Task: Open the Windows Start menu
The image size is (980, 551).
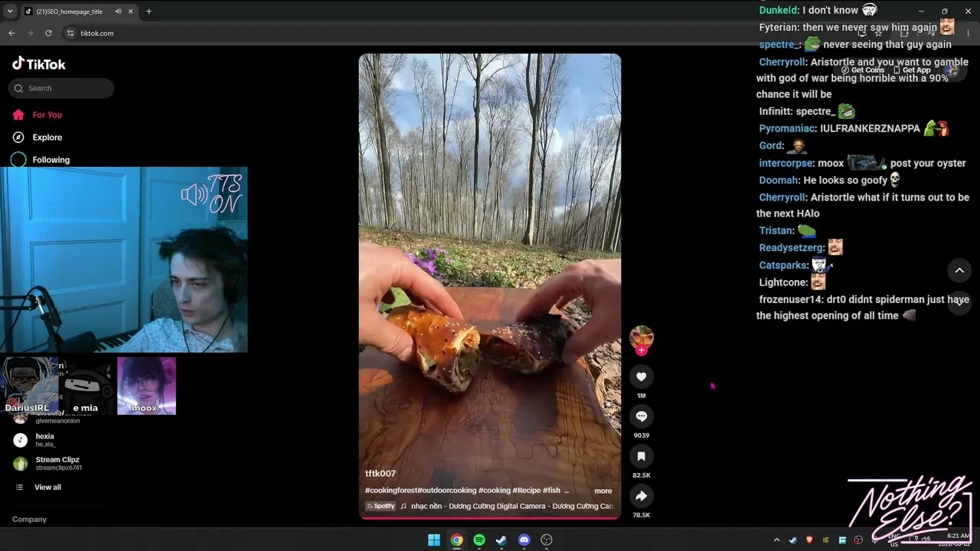Action: [434, 540]
